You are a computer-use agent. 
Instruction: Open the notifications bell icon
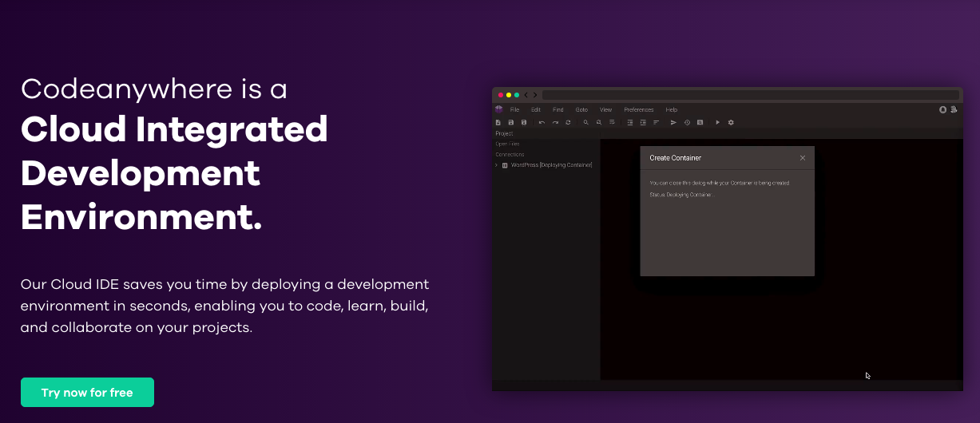[x=942, y=109]
